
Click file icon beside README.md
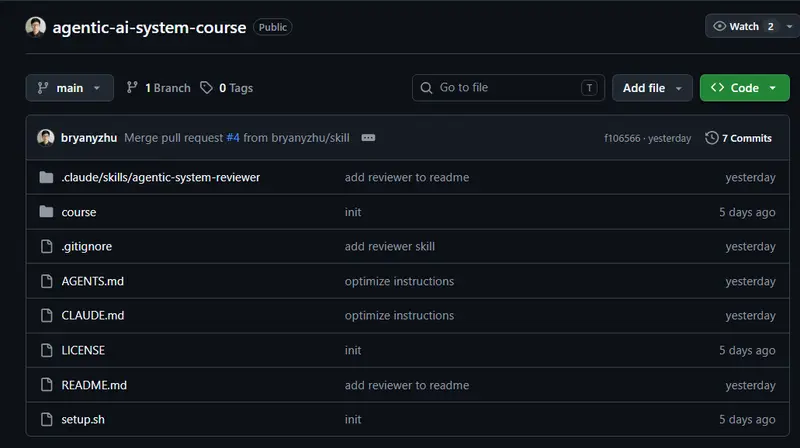[46, 385]
